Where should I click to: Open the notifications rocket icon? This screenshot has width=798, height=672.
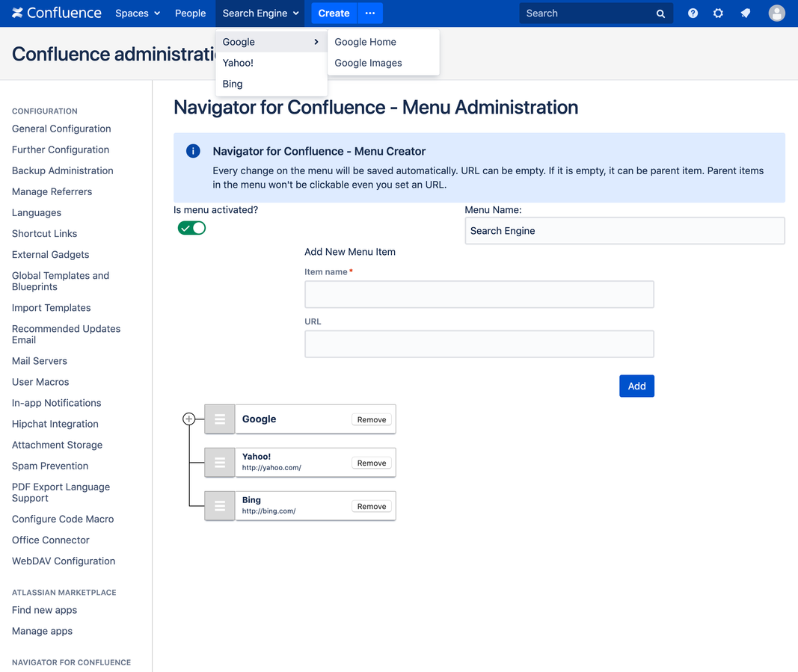pyautogui.click(x=746, y=13)
